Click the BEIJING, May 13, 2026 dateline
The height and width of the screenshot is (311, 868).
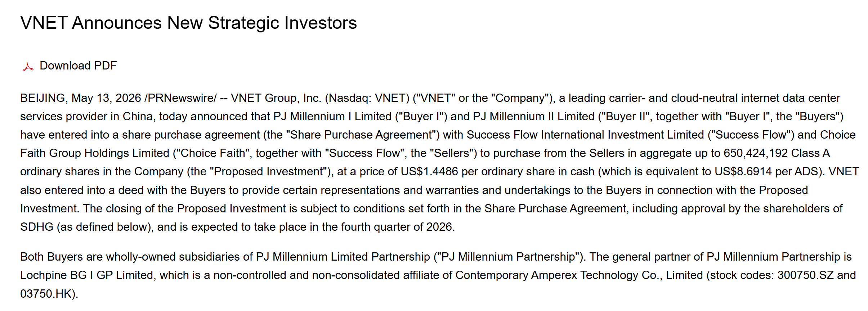click(81, 98)
